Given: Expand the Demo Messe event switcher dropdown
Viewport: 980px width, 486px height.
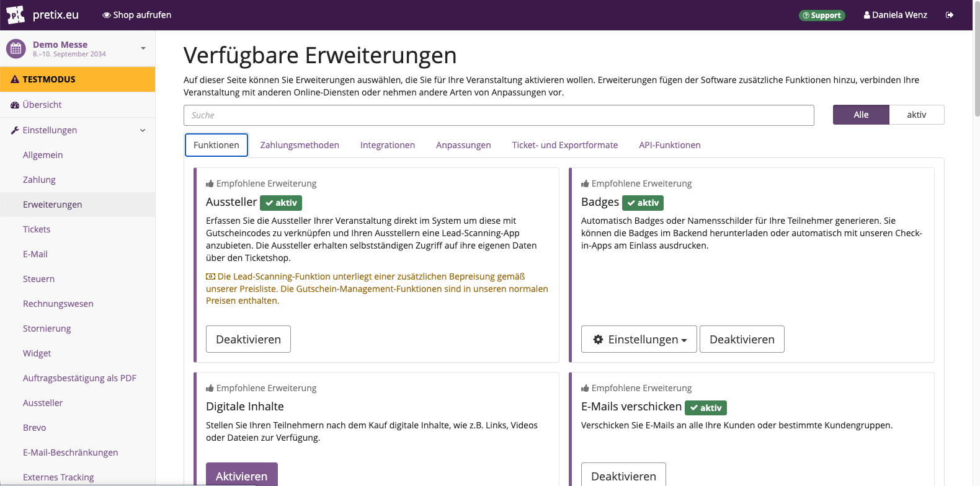Looking at the screenshot, I should tap(143, 48).
